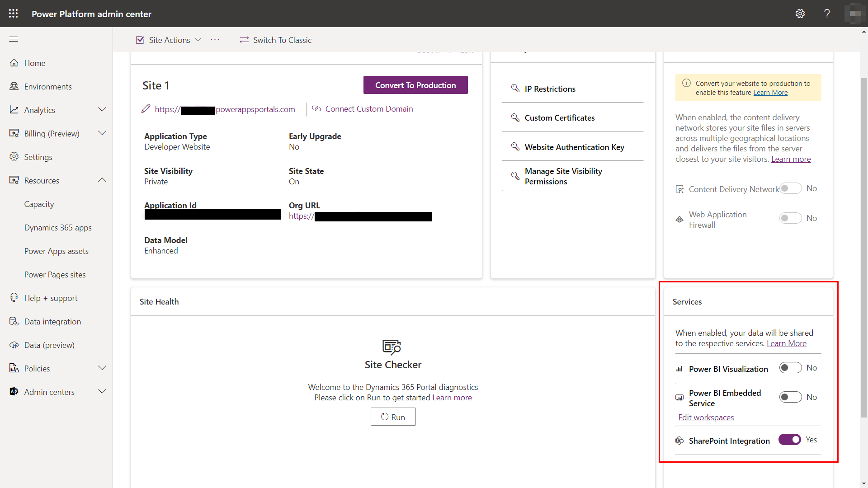Click the Convert To Production button

415,84
